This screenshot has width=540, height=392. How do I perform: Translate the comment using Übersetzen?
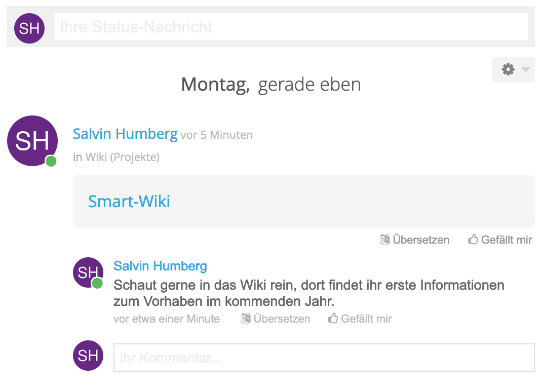click(x=275, y=319)
